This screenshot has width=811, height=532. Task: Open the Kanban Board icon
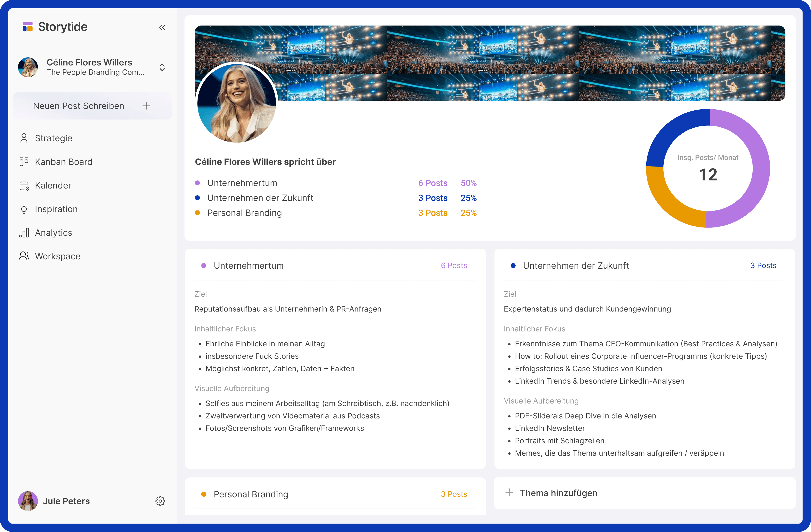point(24,162)
